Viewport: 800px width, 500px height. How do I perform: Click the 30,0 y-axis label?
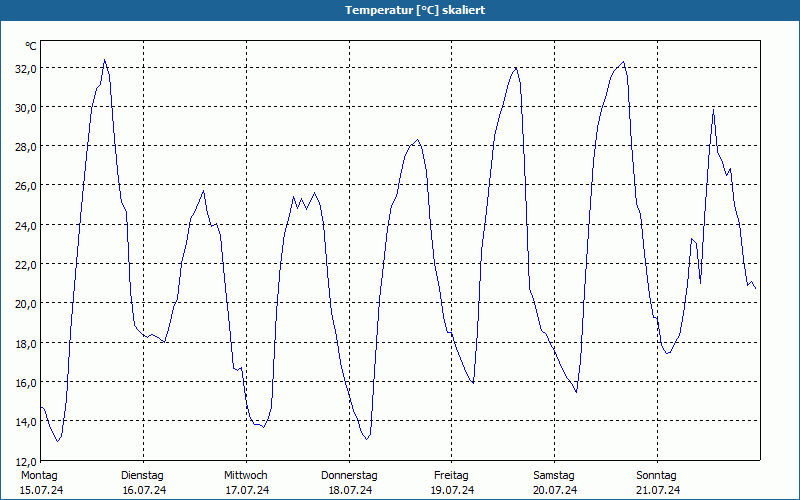point(26,108)
